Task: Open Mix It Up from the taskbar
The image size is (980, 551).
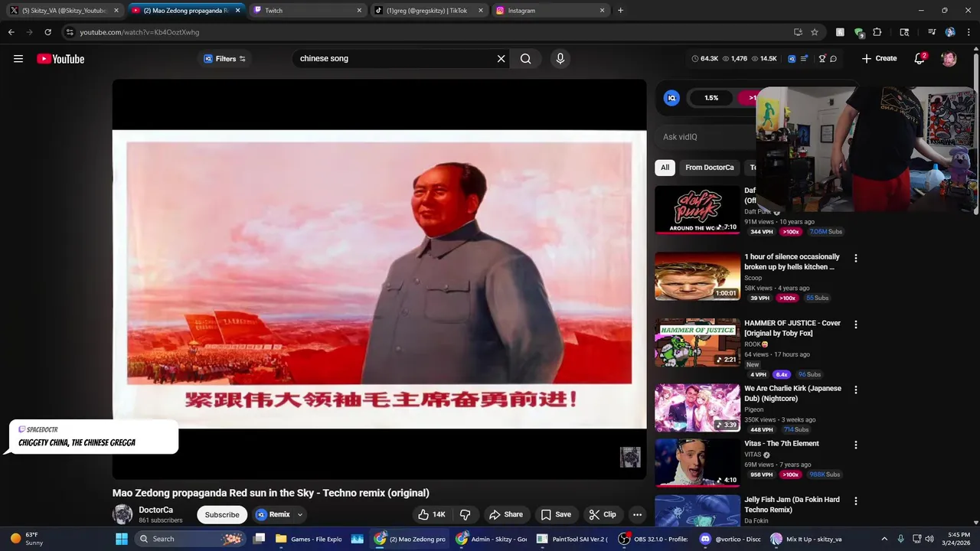Action: click(806, 539)
